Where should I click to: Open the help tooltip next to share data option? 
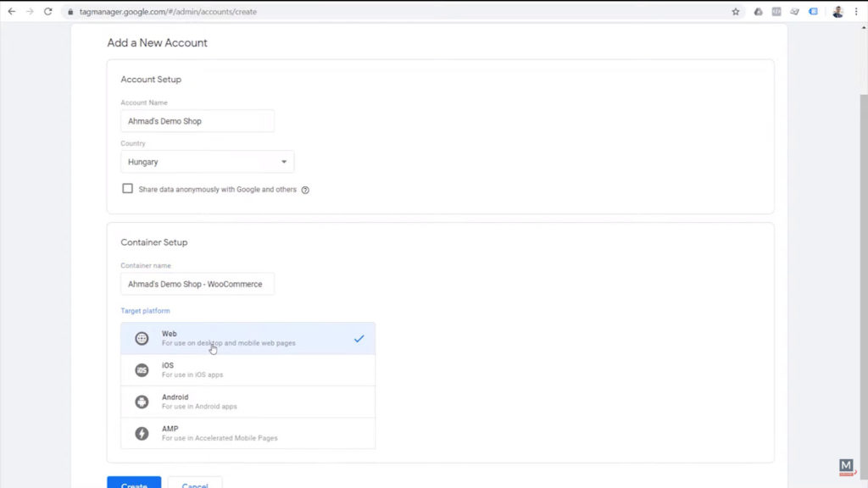pyautogui.click(x=305, y=190)
